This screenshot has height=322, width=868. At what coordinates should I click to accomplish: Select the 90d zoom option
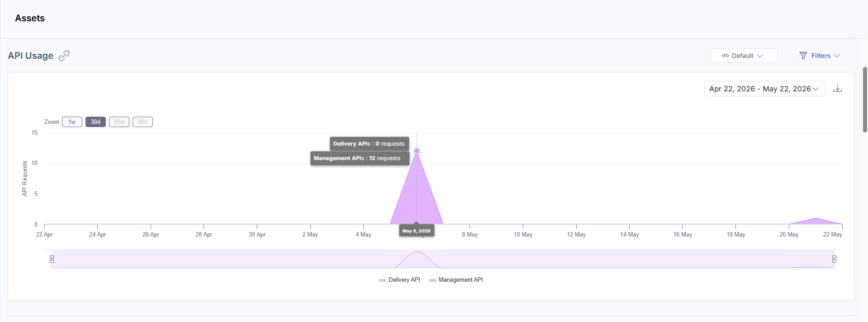point(142,122)
